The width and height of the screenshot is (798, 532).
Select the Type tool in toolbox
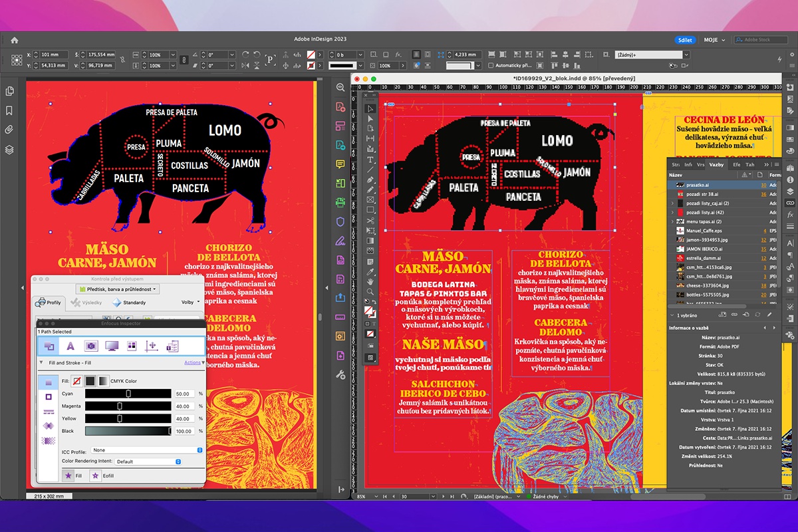click(371, 160)
